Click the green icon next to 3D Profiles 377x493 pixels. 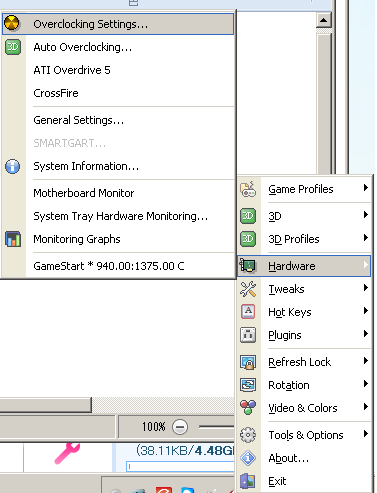(x=248, y=239)
